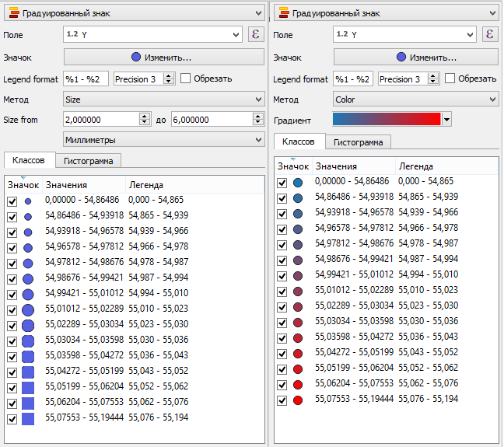This screenshot has width=504, height=447.
Task: Open the Метод dropdown showing Size
Action: (163, 100)
